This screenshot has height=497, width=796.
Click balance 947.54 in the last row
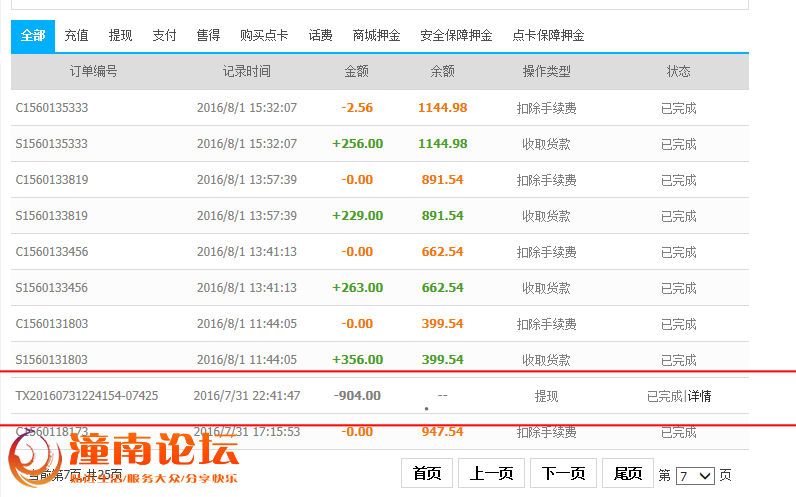[x=443, y=432]
